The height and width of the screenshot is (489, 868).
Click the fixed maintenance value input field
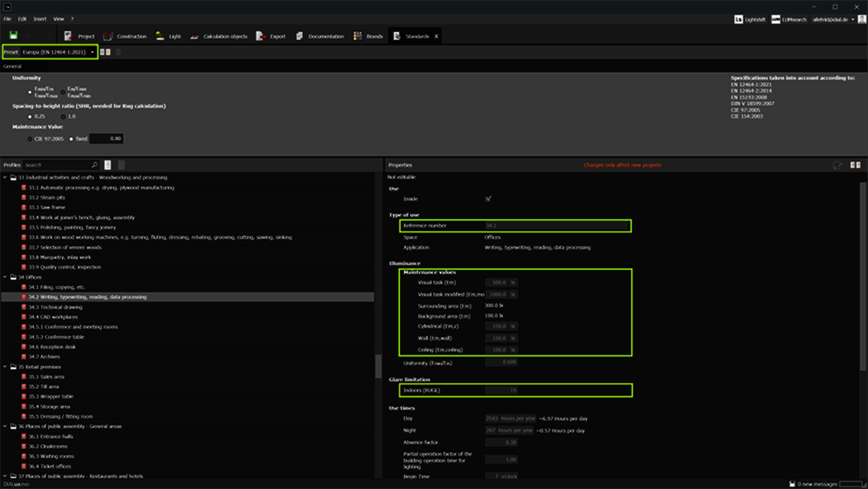tap(106, 139)
